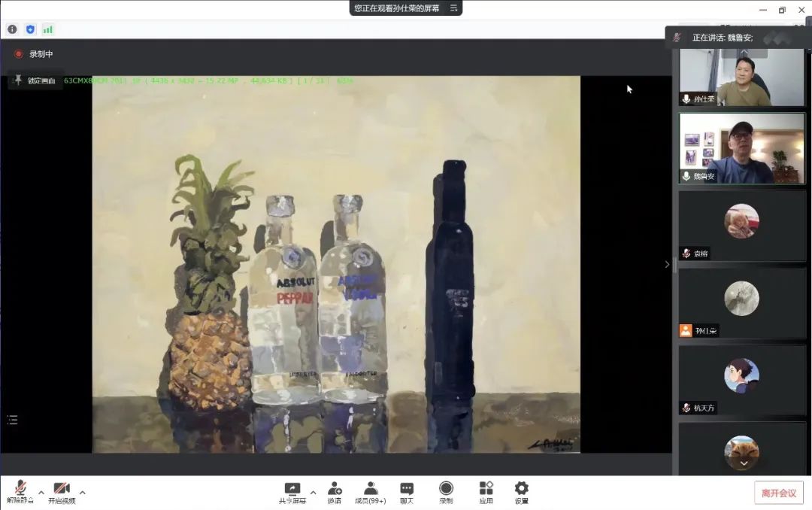Open the Members (成员) list
This screenshot has height=510, width=812.
(x=370, y=490)
